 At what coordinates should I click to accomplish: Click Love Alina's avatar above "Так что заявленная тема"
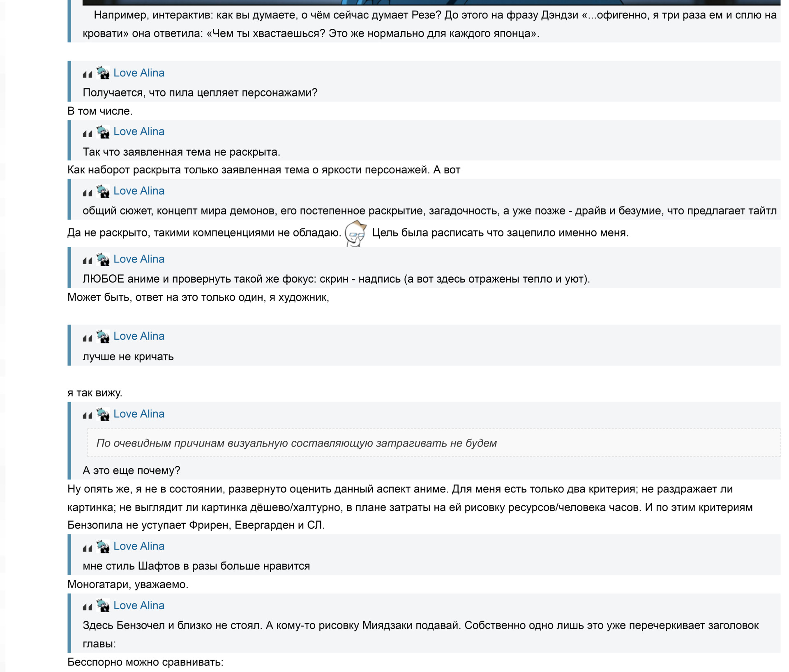coord(103,132)
